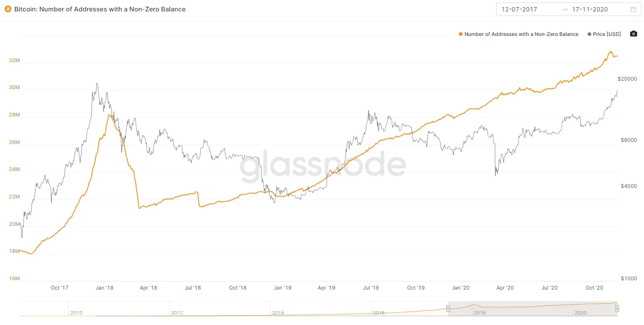Click the Oct '20 axis label
Image resolution: width=644 pixels, height=325 pixels.
(594, 287)
